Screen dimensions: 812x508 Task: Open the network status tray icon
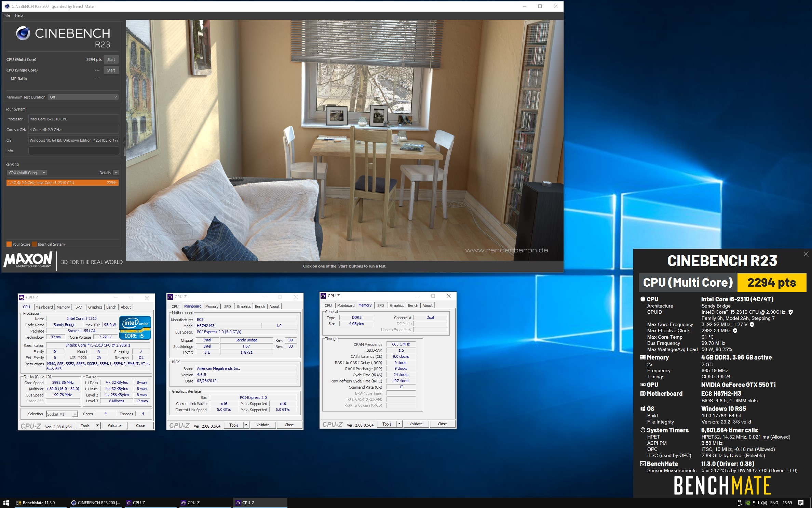point(756,503)
